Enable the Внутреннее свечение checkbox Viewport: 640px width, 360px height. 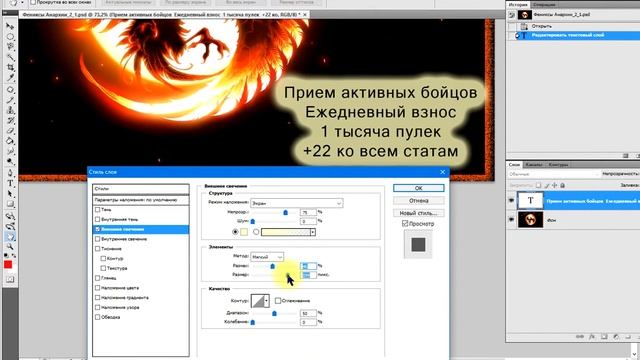tap(98, 239)
